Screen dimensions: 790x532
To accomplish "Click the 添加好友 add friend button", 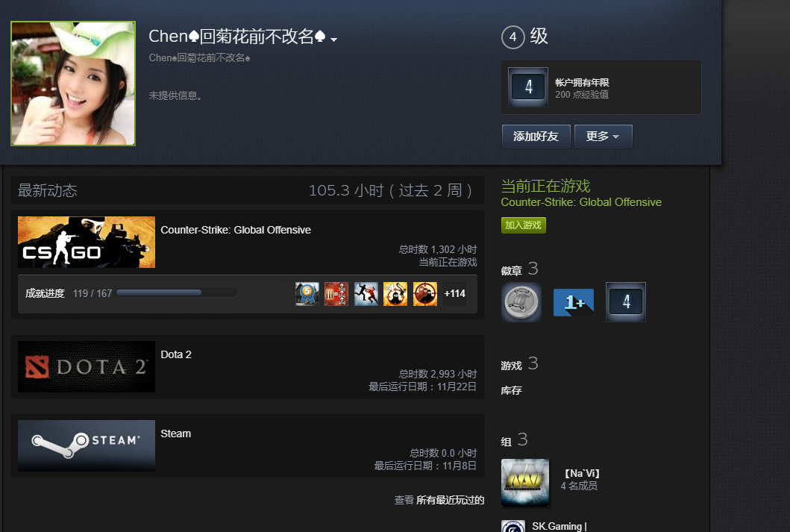I will coord(536,137).
